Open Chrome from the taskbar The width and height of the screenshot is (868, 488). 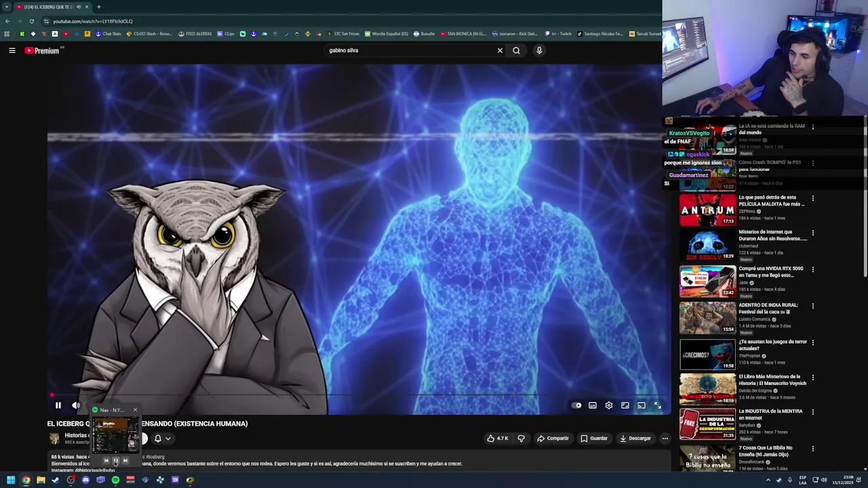(26, 480)
